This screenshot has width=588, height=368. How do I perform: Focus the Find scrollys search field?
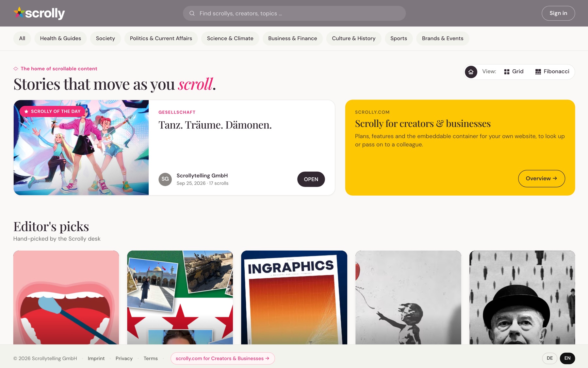point(294,13)
